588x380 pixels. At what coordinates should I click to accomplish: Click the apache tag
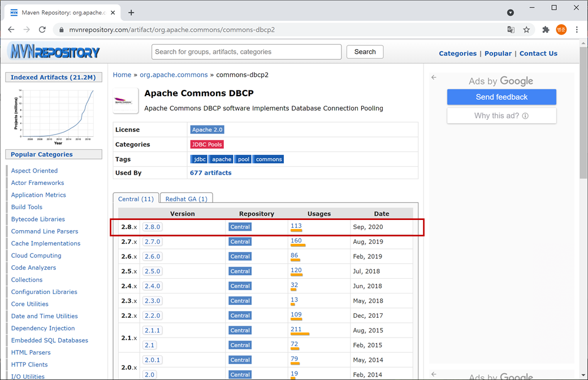221,159
